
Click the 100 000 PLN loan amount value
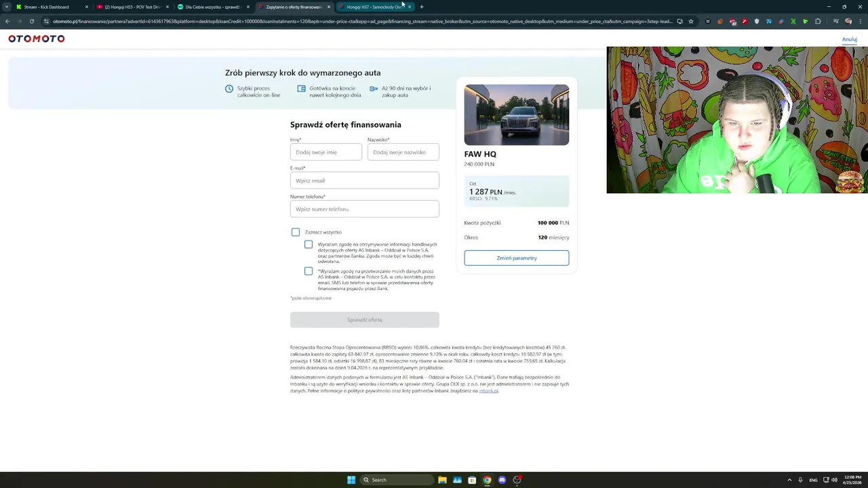tap(553, 222)
